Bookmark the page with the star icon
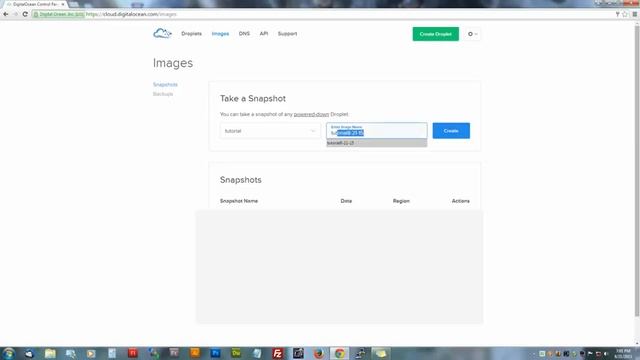 coord(625,14)
